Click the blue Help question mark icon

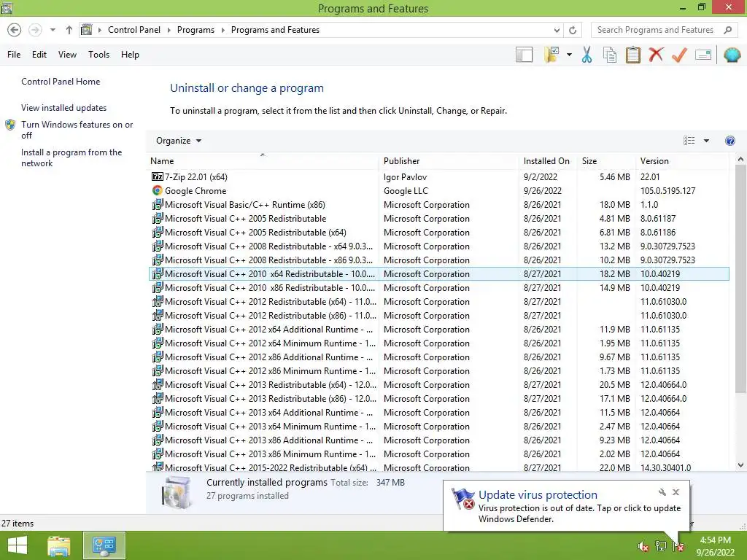(x=729, y=141)
